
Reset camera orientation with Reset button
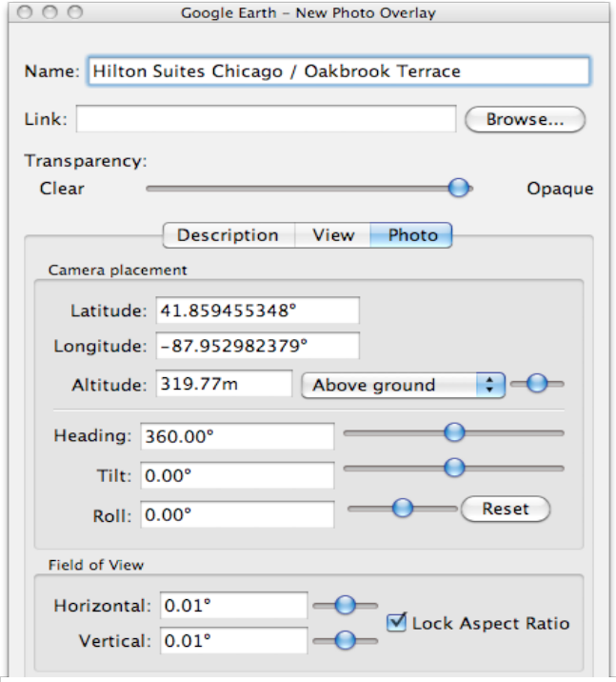[x=506, y=509]
